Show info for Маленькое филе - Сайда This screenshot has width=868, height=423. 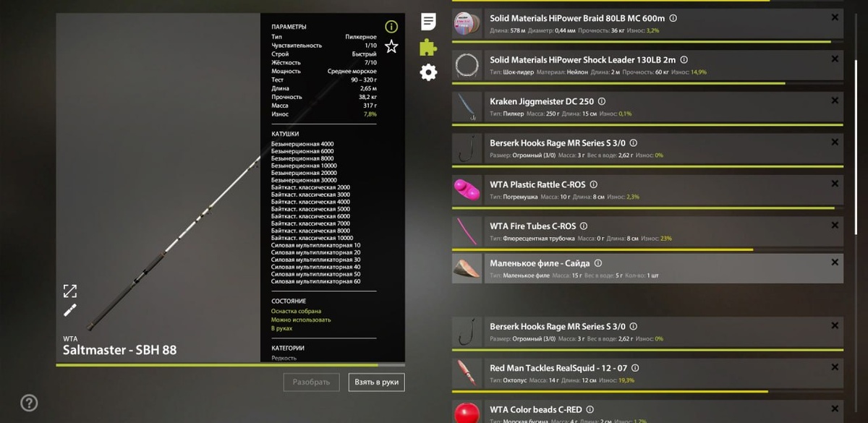click(x=598, y=264)
